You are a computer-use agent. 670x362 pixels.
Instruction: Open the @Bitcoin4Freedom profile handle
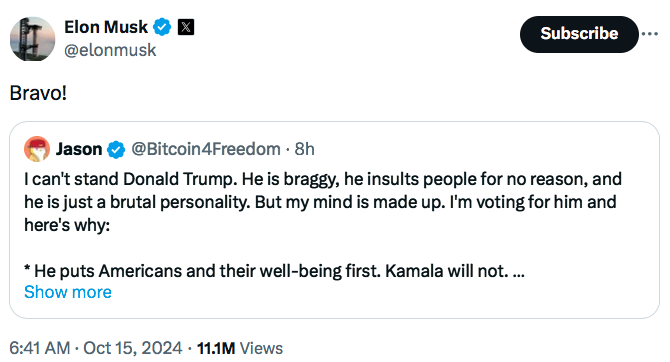pyautogui.click(x=206, y=149)
